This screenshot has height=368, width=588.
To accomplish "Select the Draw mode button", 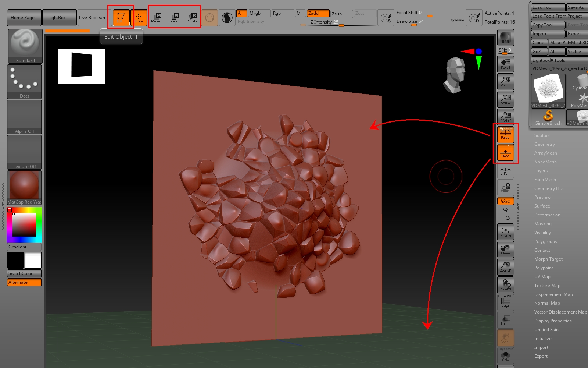I will coord(139,17).
